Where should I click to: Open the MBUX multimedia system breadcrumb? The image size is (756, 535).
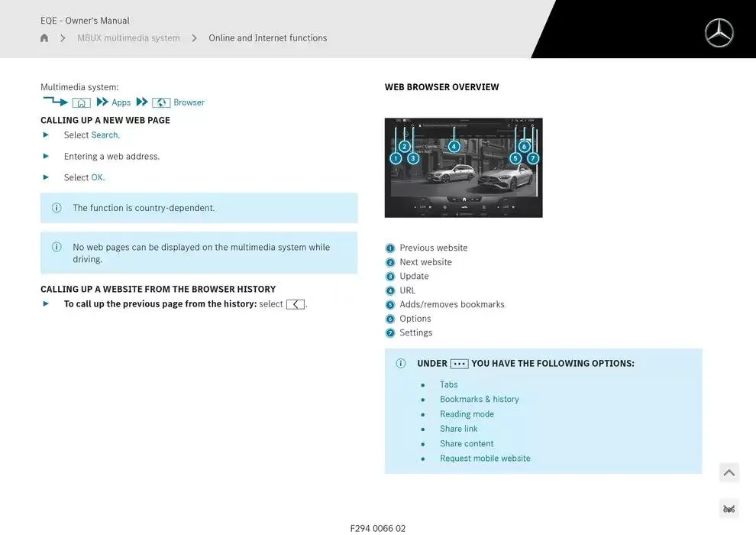coord(128,38)
